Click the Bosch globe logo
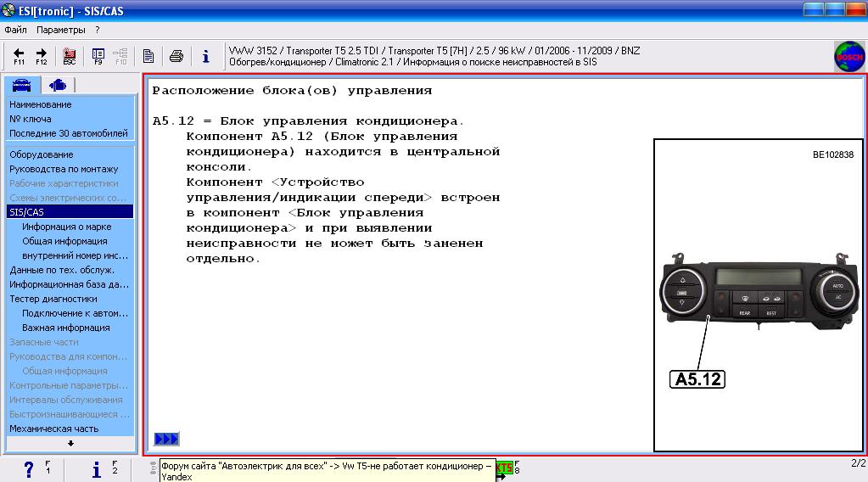This screenshot has height=482, width=868. click(x=849, y=57)
